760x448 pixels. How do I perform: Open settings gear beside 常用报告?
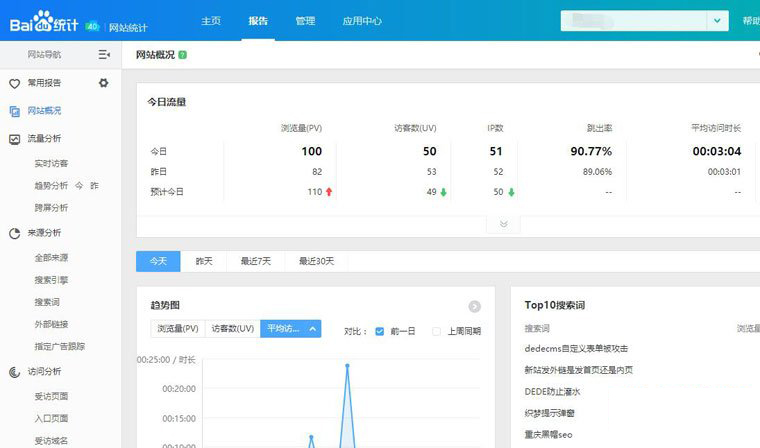point(103,83)
